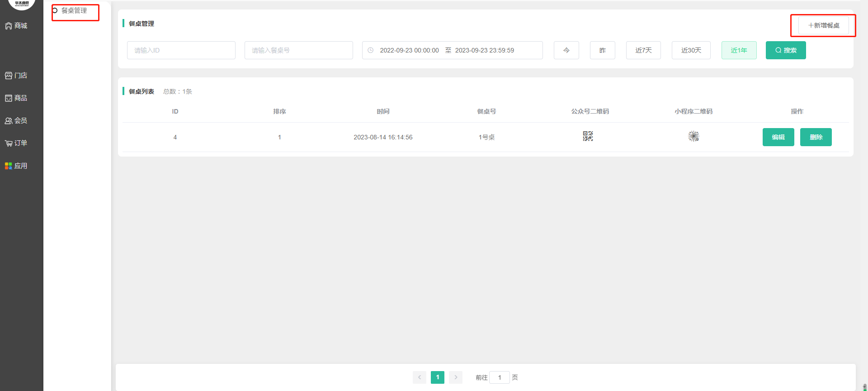Click the 小程序二维码 mini-program code icon

point(693,136)
